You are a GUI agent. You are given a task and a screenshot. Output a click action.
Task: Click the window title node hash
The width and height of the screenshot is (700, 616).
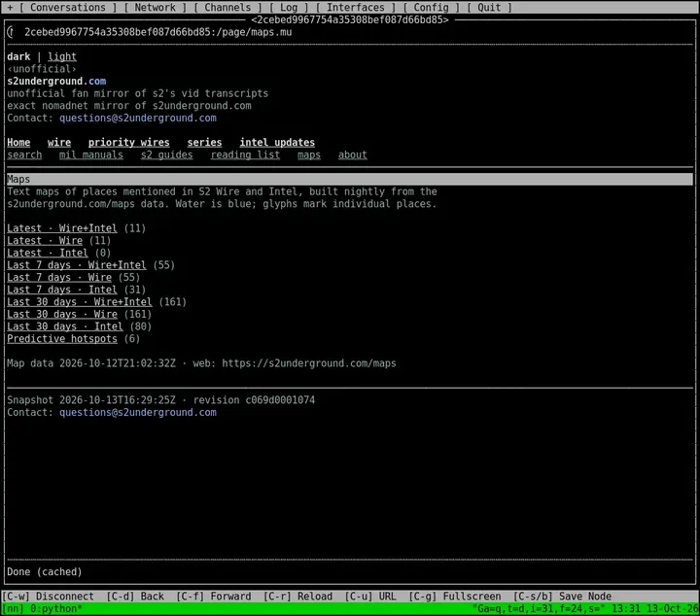[x=350, y=20]
